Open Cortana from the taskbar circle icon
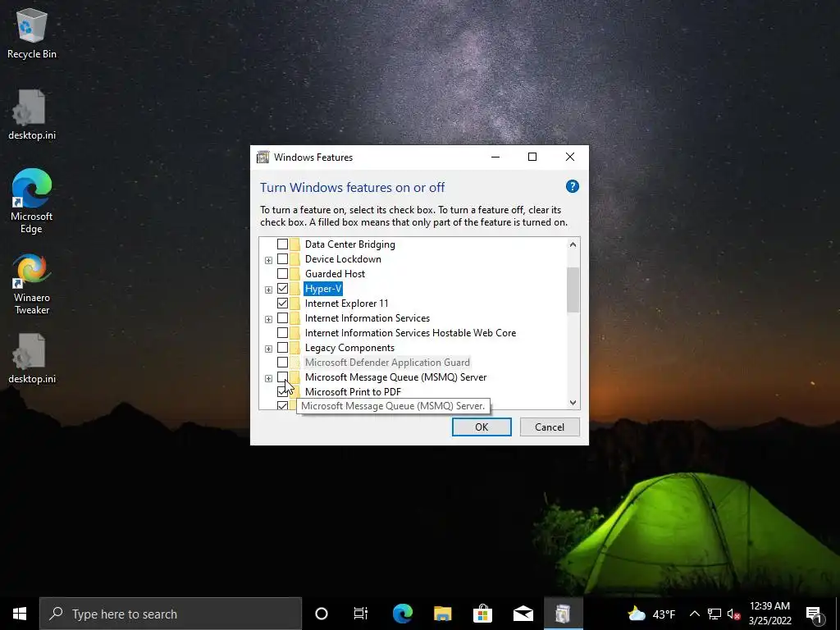 (322, 614)
